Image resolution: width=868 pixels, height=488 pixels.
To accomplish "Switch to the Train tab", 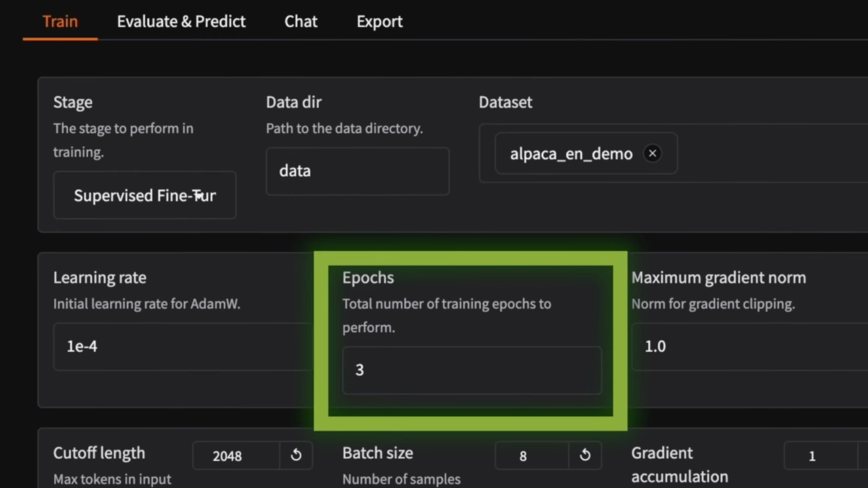I will 60,21.
